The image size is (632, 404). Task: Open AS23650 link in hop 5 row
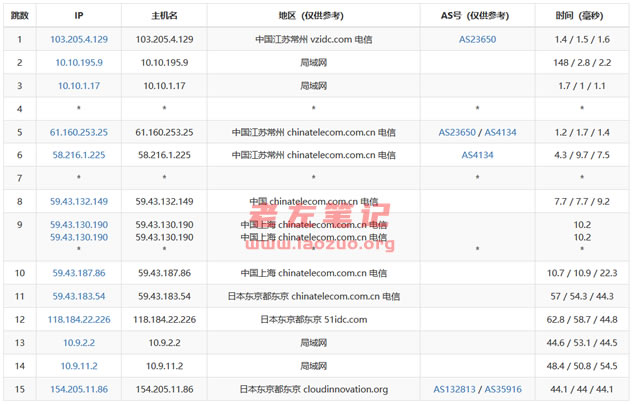[x=457, y=132]
